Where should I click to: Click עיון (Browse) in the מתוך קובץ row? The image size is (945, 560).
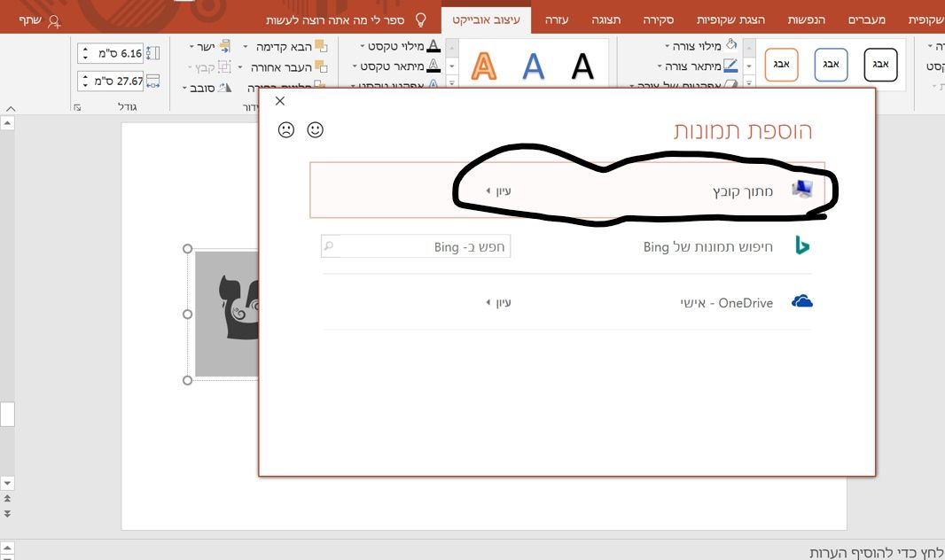pos(499,191)
